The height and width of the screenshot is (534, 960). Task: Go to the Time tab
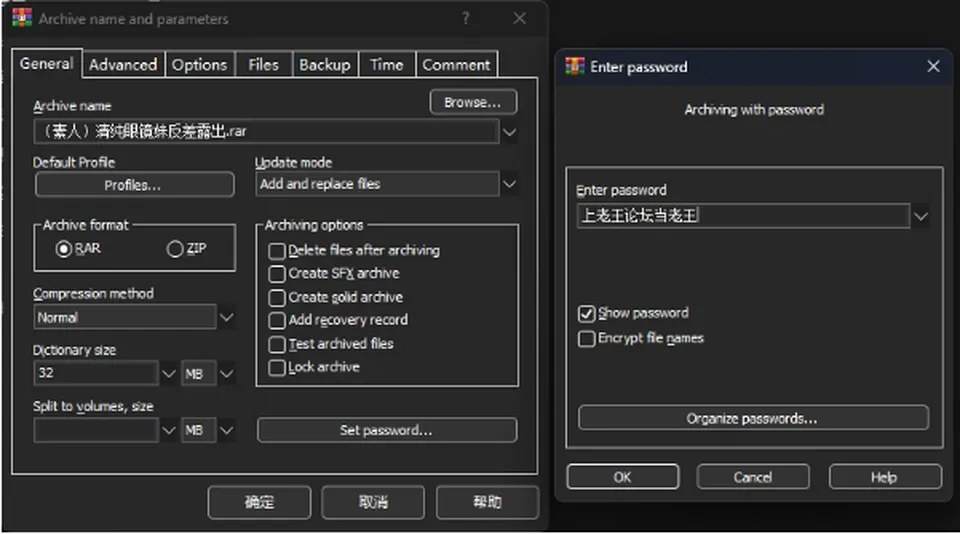pyautogui.click(x=387, y=64)
